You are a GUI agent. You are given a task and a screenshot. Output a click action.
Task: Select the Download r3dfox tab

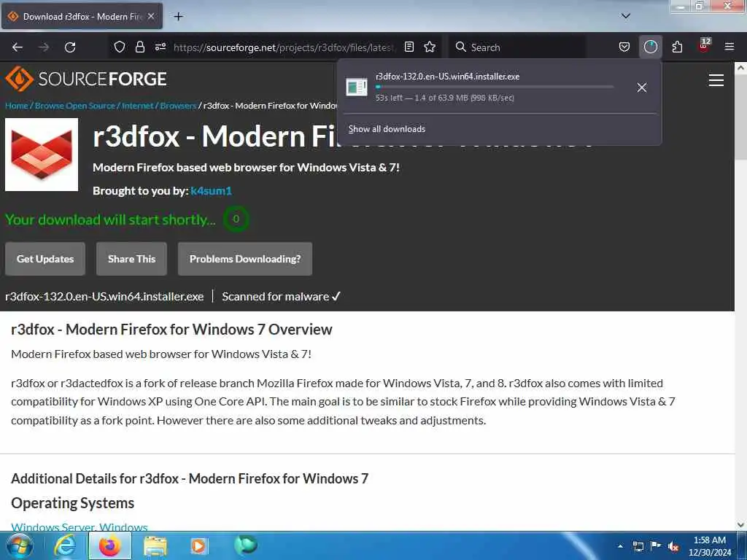tap(82, 16)
